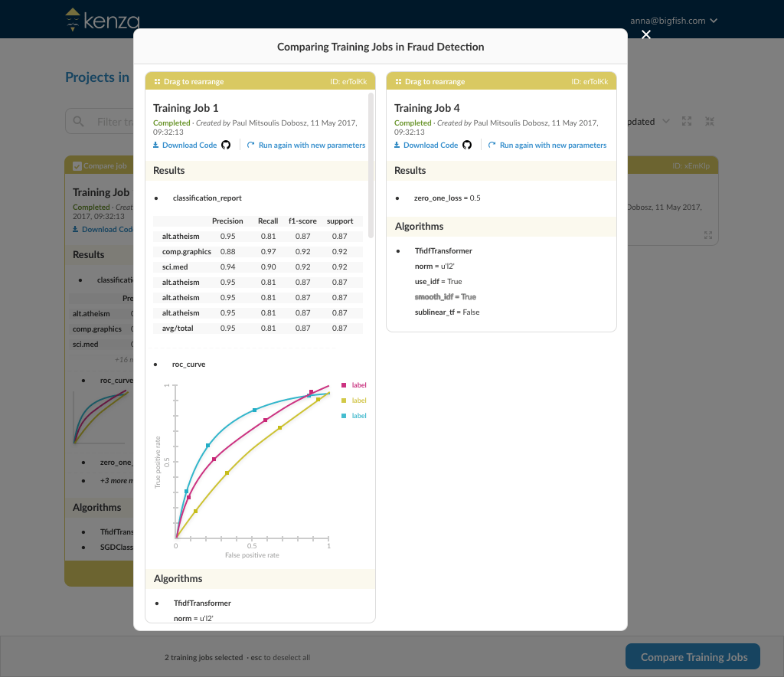The width and height of the screenshot is (784, 677).
Task: Click the drag handle icon on Training Job 1
Action: click(x=157, y=82)
